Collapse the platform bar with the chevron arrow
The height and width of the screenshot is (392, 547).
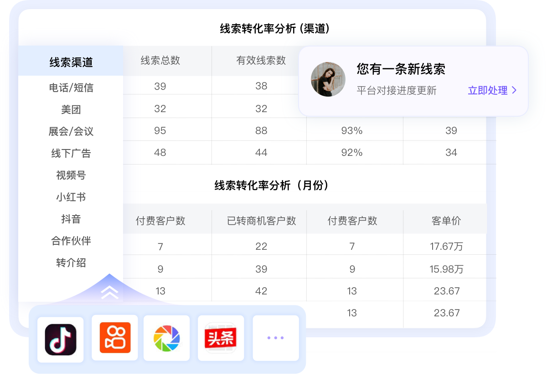[108, 292]
